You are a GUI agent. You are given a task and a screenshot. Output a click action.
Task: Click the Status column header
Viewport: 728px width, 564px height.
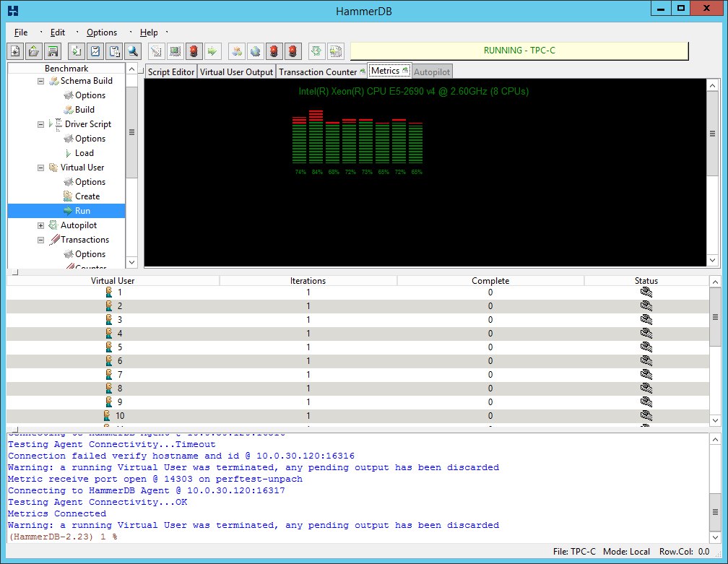pos(646,281)
